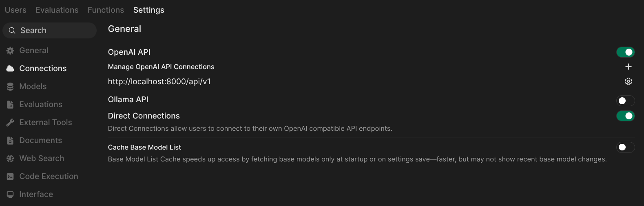Image resolution: width=644 pixels, height=206 pixels.
Task: Open gear settings for localhost connection
Action: pyautogui.click(x=628, y=81)
